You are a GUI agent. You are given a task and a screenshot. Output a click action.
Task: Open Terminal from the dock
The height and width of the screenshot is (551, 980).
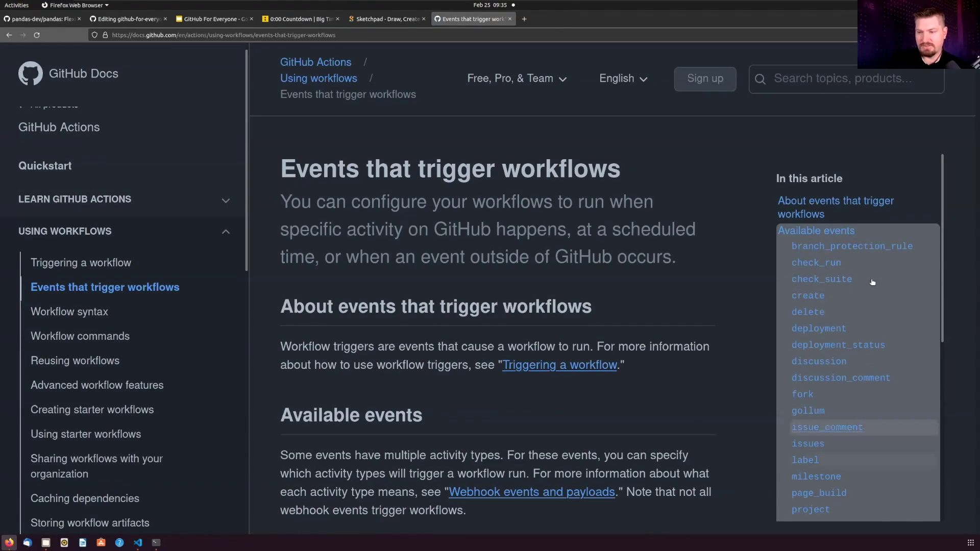pyautogui.click(x=156, y=543)
